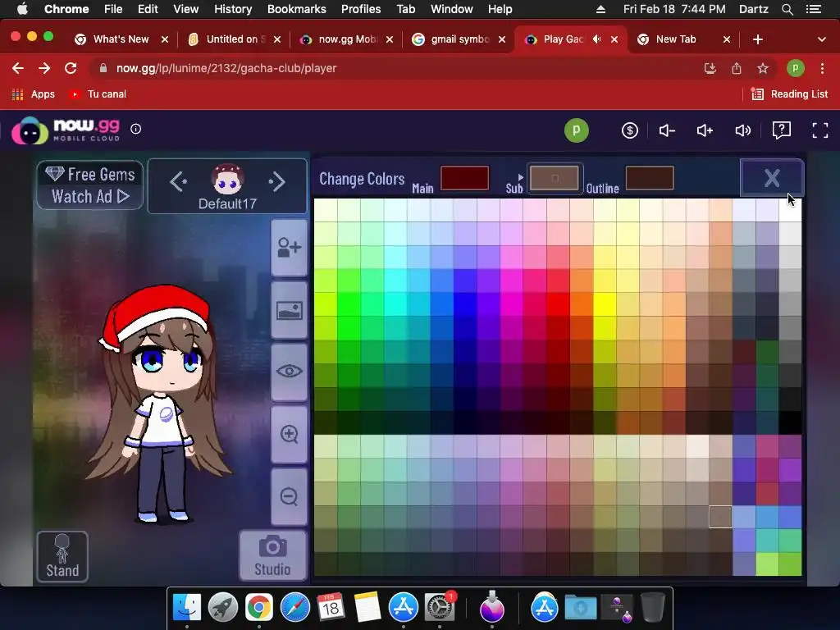
Task: Open a new Chrome tab
Action: click(x=757, y=39)
